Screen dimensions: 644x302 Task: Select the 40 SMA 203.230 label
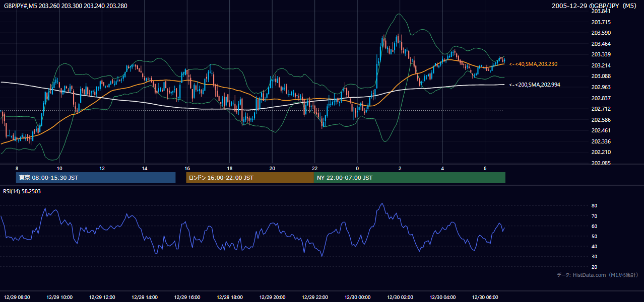pos(533,64)
